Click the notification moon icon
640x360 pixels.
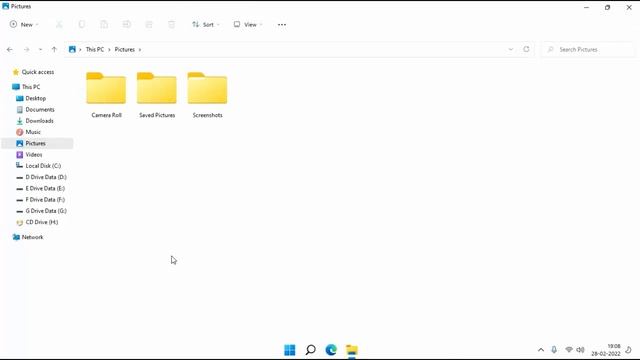coord(629,350)
